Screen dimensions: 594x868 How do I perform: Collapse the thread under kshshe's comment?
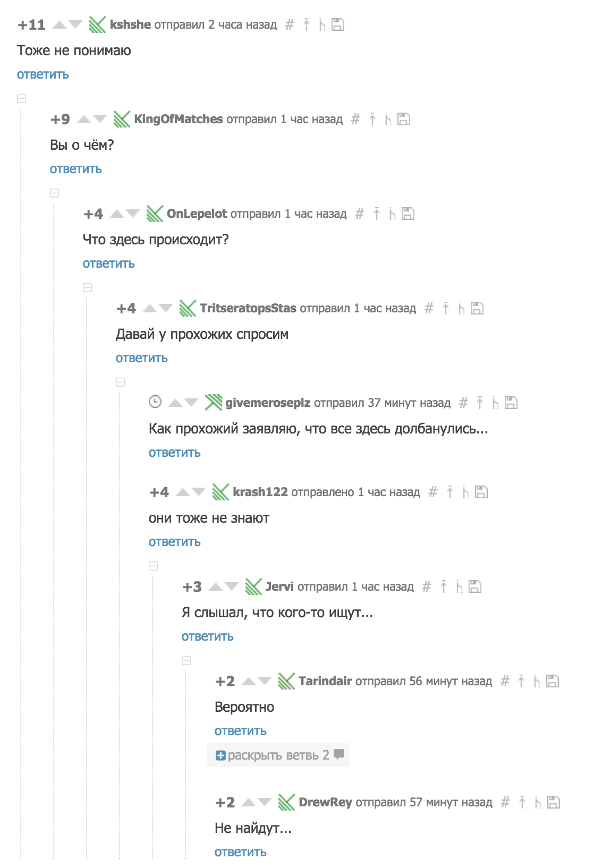tap(22, 98)
